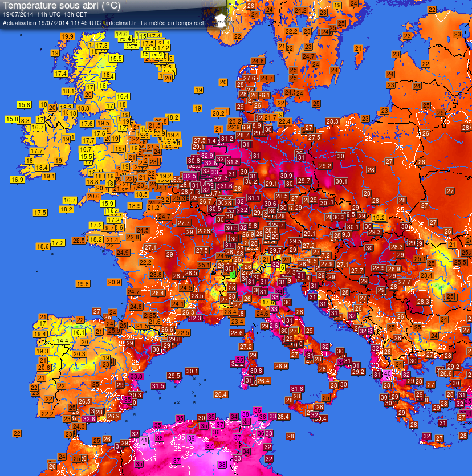The image size is (472, 476).
Task: Select the 19.3 Portugal label
Action: [42, 351]
